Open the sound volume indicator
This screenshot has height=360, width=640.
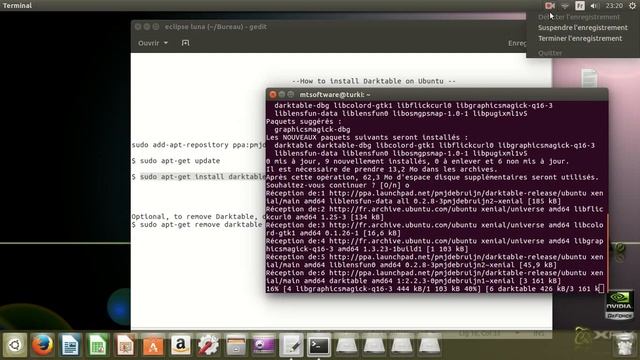(x=595, y=5)
